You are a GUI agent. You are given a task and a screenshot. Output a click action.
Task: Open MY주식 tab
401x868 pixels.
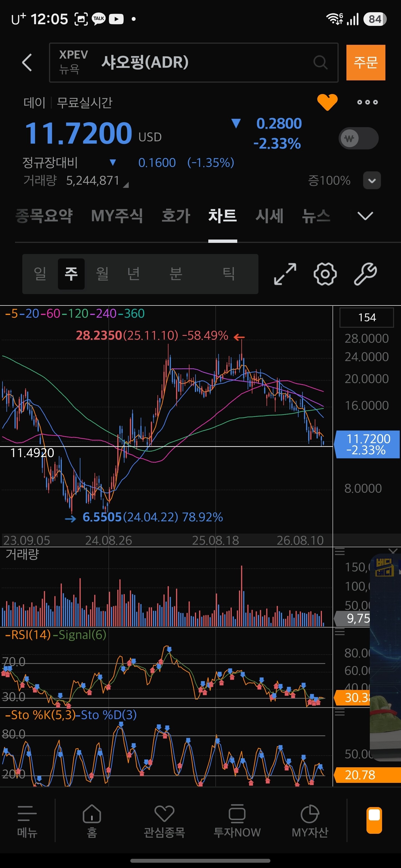point(117,216)
